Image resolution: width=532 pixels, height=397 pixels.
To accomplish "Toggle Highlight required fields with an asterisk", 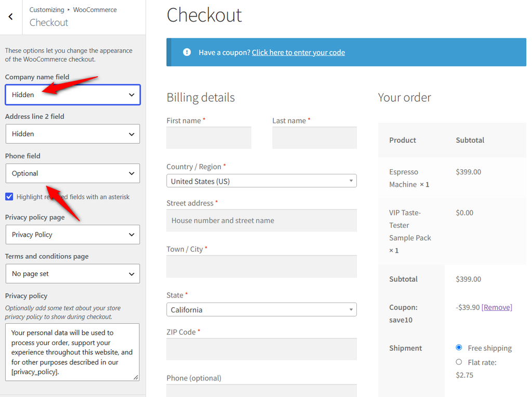I will coord(9,197).
